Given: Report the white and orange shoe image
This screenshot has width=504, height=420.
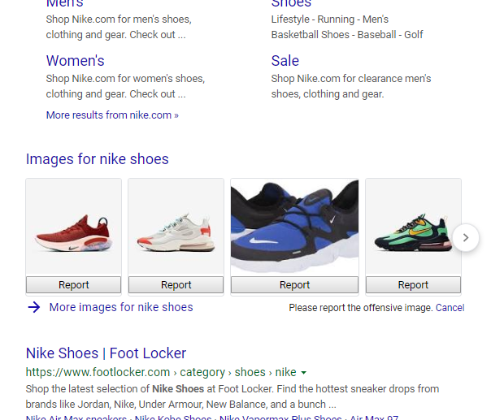Looking at the screenshot, I should coord(176,285).
